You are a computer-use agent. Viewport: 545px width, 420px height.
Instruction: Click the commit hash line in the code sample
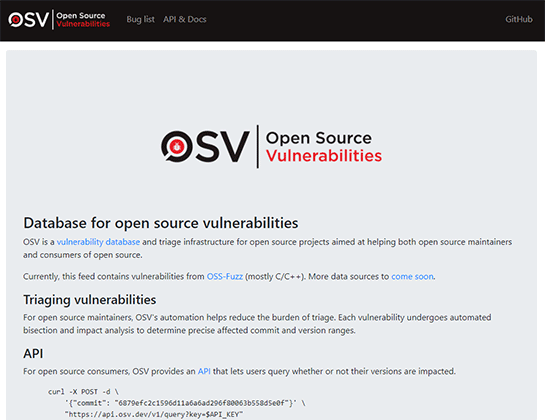point(185,403)
